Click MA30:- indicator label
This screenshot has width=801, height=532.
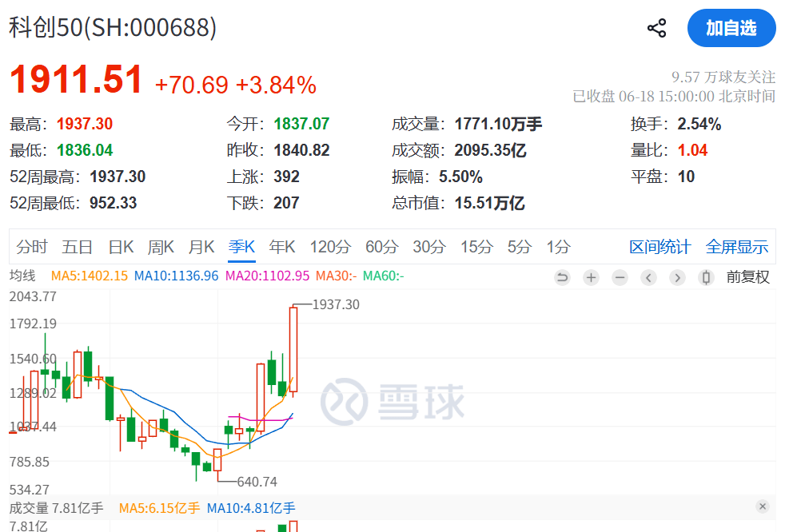(336, 276)
